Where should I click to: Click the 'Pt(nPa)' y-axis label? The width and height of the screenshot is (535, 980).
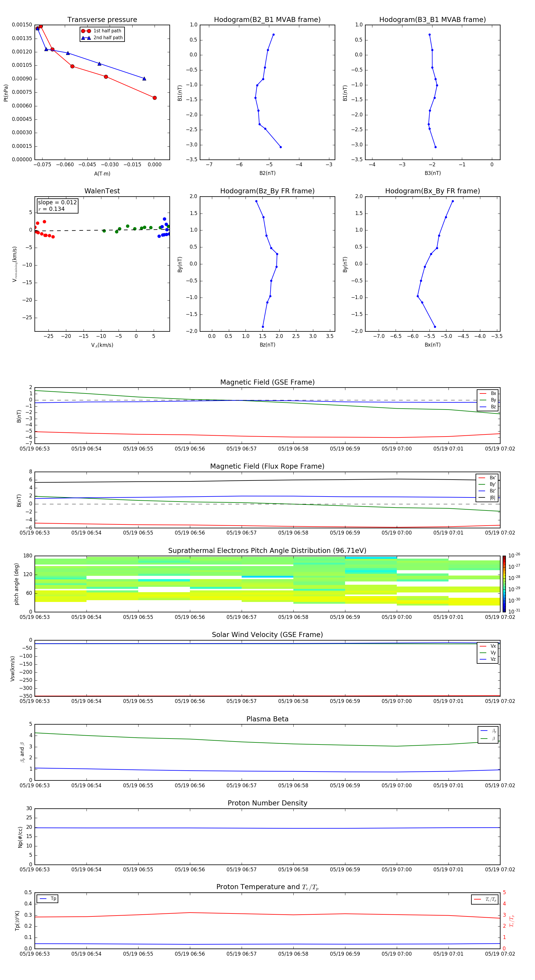6,92
